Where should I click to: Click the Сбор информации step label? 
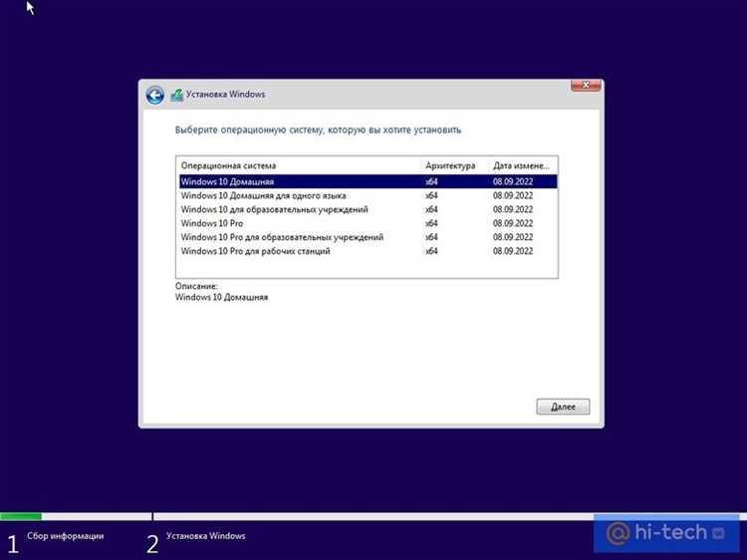[66, 536]
